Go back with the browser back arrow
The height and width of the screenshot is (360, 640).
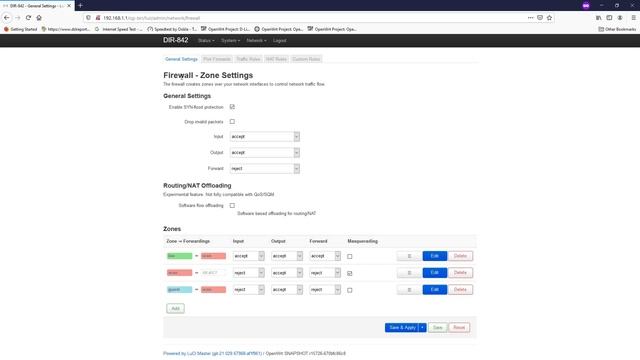click(x=7, y=18)
